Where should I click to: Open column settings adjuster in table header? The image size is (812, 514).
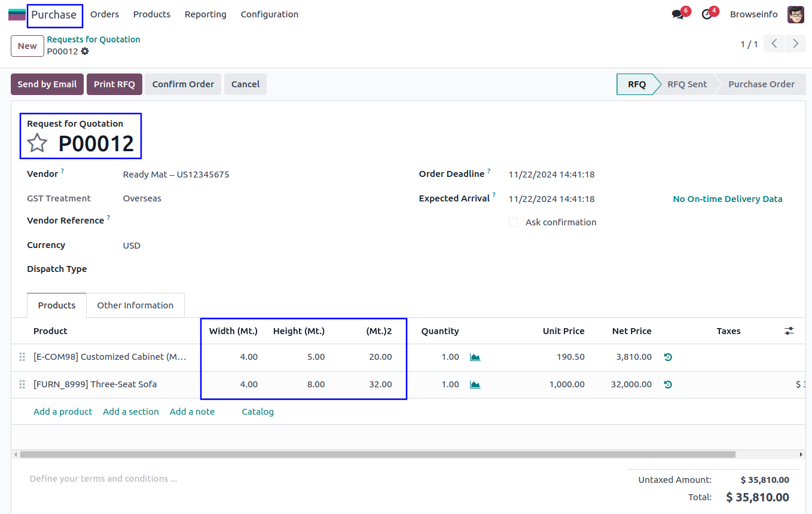pyautogui.click(x=789, y=331)
